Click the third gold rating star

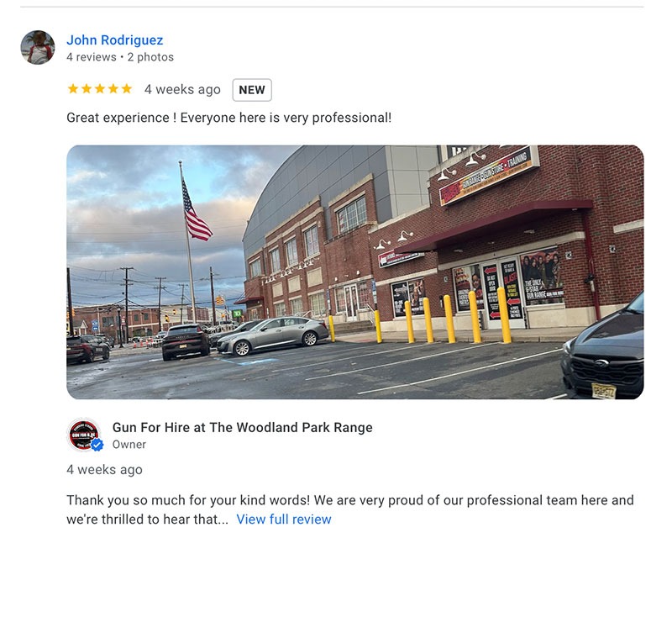click(x=100, y=89)
